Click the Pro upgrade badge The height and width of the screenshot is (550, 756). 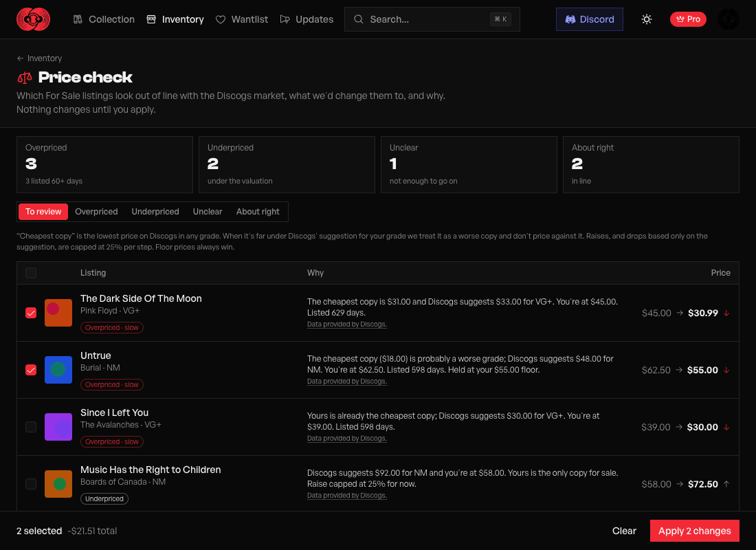[688, 19]
